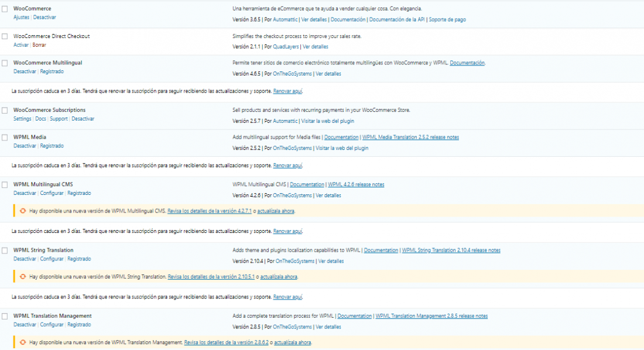Click Registrado under WPML Multilingual CMS

tap(79, 193)
